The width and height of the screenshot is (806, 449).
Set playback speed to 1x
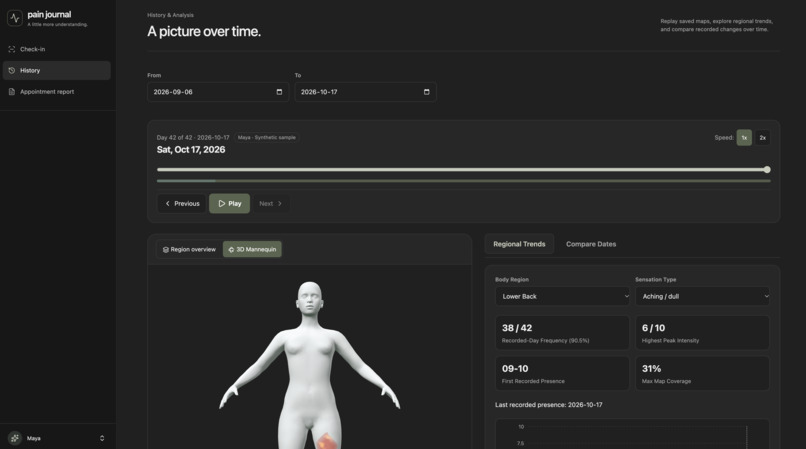[744, 138]
